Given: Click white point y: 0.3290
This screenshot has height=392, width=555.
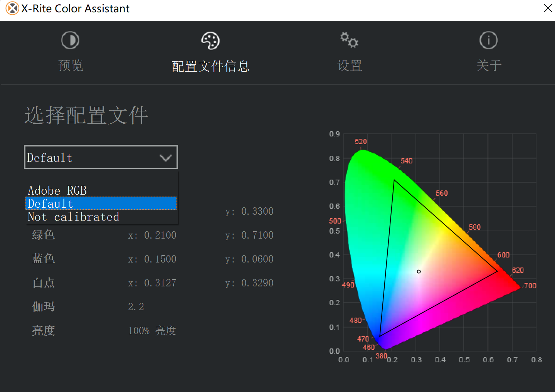Looking at the screenshot, I should point(249,283).
